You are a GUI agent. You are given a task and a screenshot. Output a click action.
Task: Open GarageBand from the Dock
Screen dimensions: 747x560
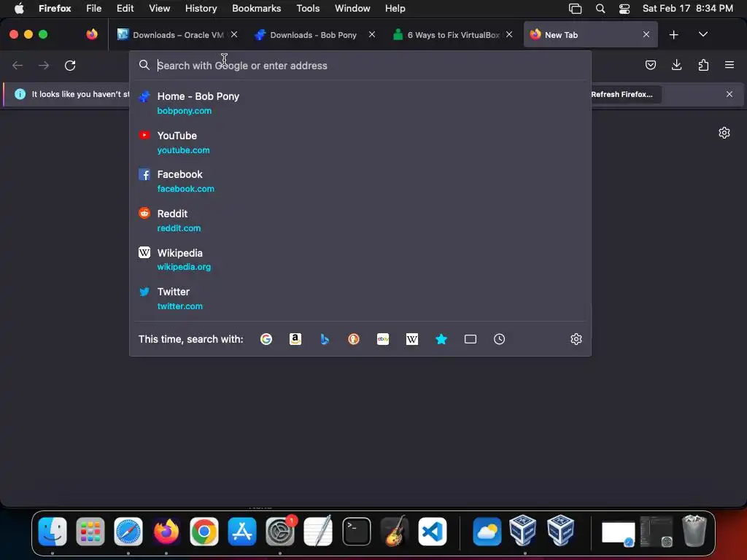pyautogui.click(x=395, y=532)
